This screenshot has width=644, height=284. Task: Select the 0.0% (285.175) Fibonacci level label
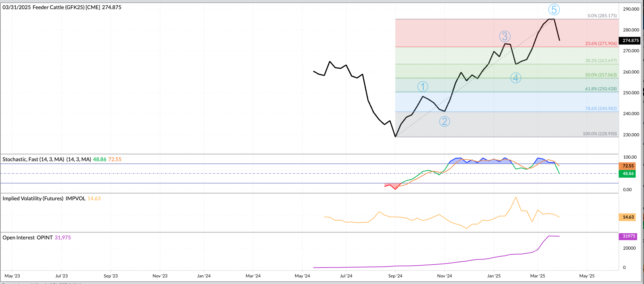pyautogui.click(x=602, y=16)
